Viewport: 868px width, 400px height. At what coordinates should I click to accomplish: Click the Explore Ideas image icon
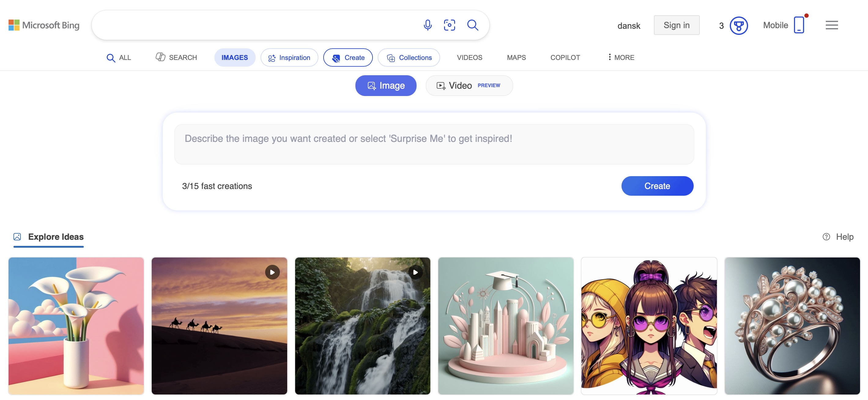pyautogui.click(x=17, y=237)
